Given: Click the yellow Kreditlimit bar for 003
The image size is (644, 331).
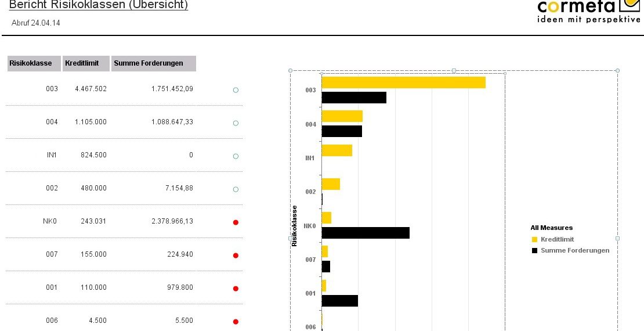Looking at the screenshot, I should pos(403,82).
